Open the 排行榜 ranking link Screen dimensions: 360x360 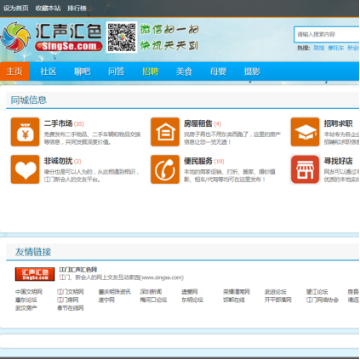[x=77, y=8]
